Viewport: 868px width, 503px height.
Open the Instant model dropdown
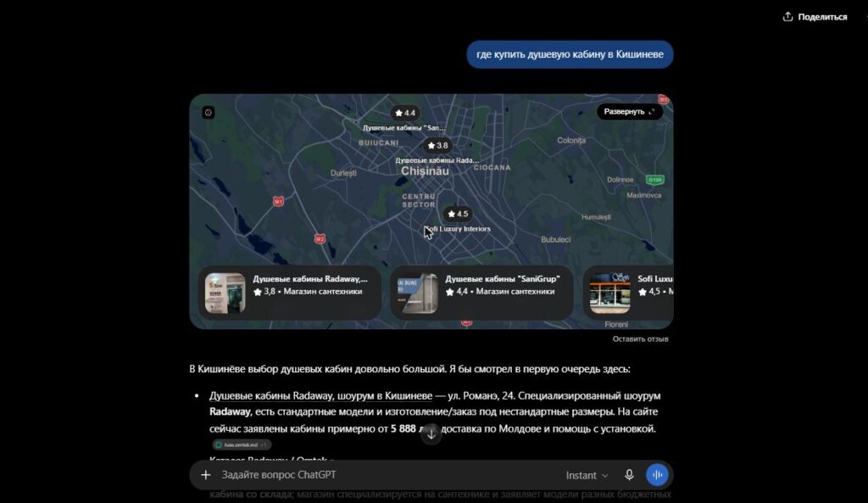[587, 475]
